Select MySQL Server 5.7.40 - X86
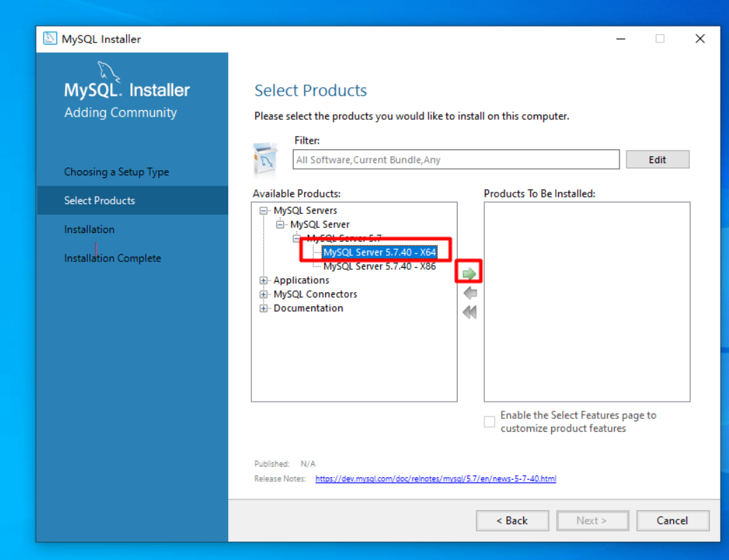This screenshot has height=560, width=729. [x=379, y=266]
